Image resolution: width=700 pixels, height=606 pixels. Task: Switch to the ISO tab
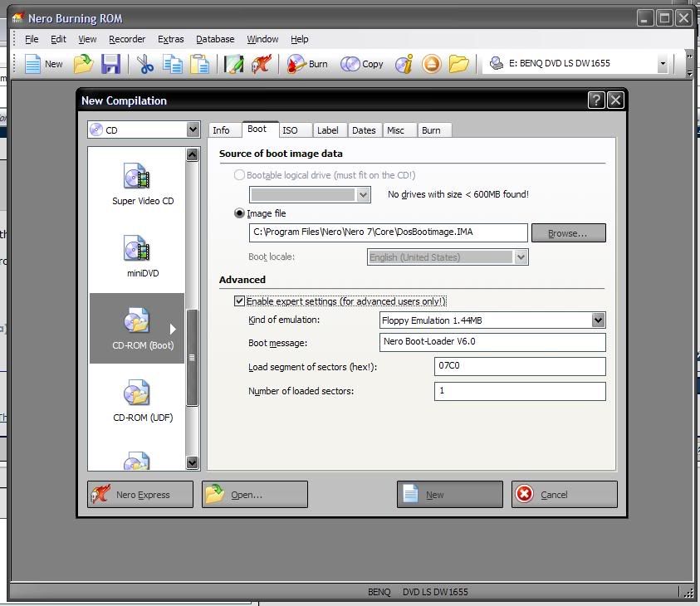tap(290, 130)
